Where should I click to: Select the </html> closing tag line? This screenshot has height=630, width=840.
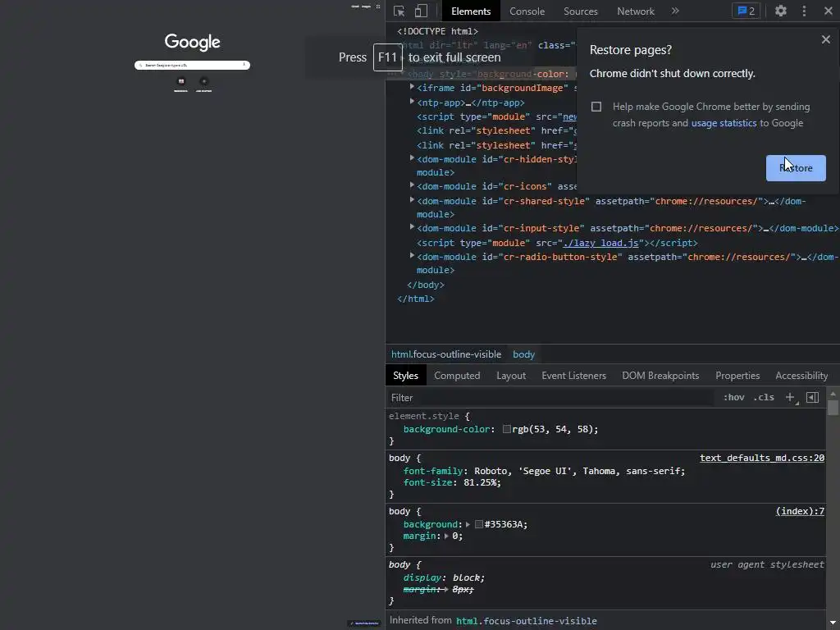click(x=415, y=299)
